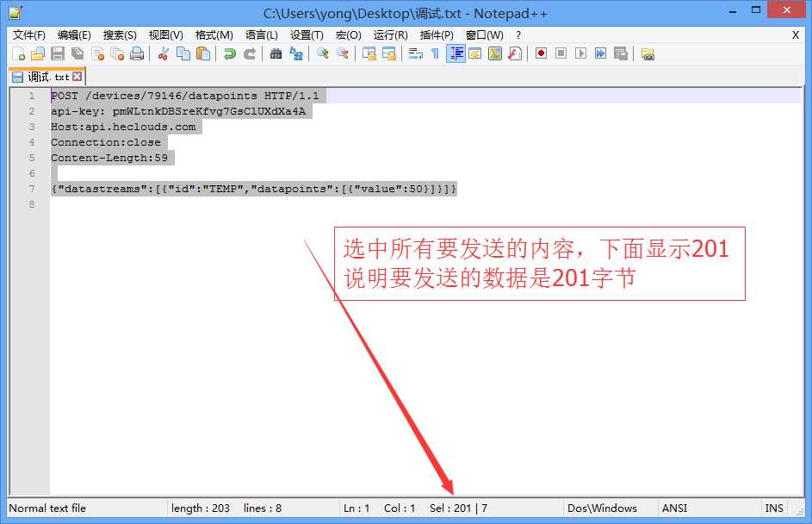This screenshot has width=812, height=524.
Task: Open the 插件(P) menu
Action: 437,34
